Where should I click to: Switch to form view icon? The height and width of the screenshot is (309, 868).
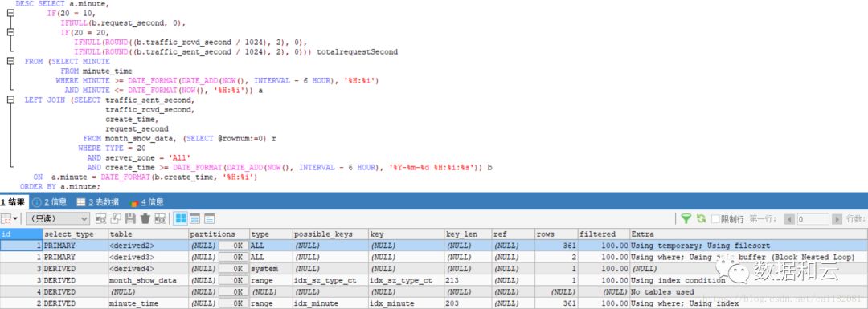194,219
